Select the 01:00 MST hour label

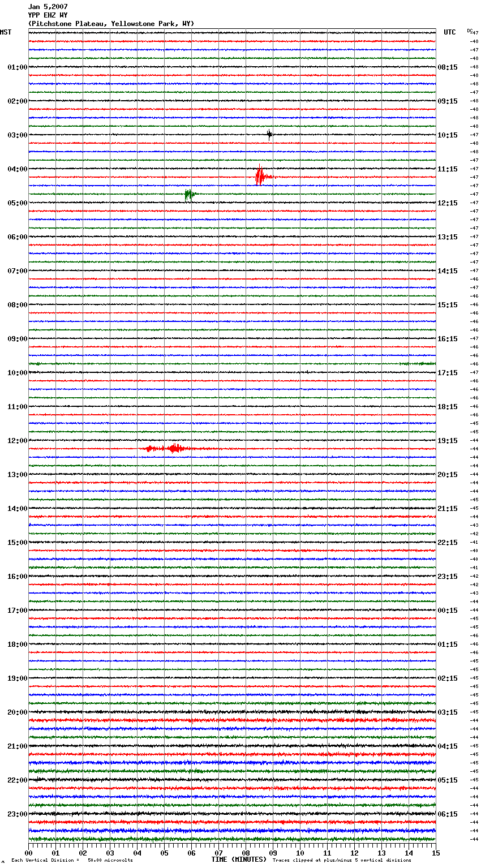click(x=18, y=67)
